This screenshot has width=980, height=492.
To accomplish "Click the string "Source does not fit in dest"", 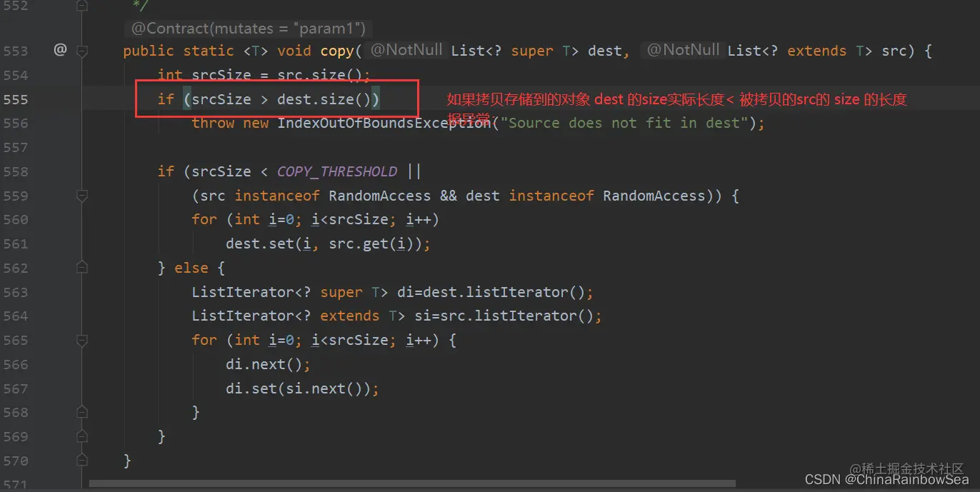I will pyautogui.click(x=624, y=123).
